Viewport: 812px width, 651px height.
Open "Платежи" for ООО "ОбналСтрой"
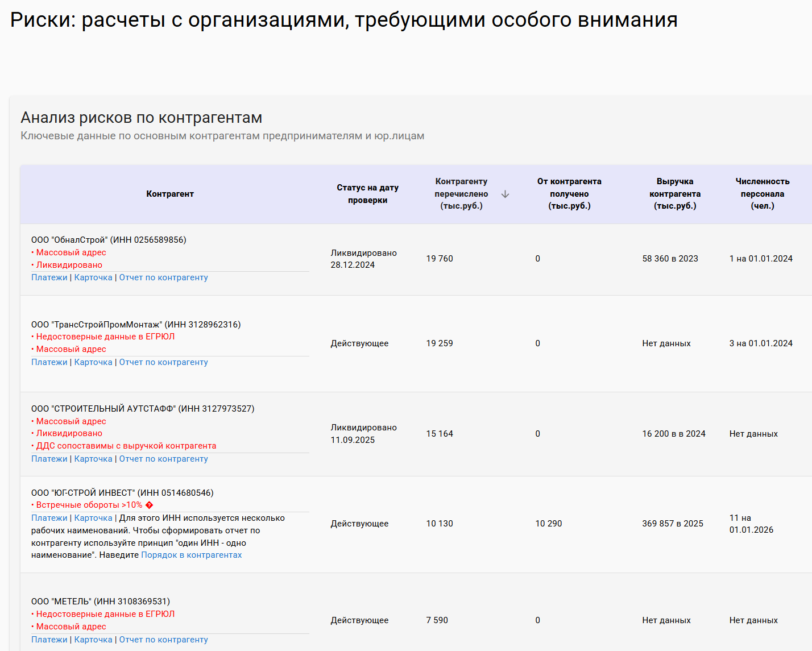point(49,277)
